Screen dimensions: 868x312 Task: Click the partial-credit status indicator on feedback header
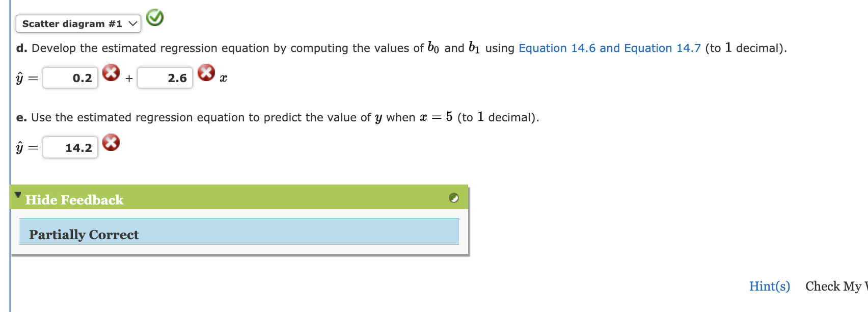[454, 198]
